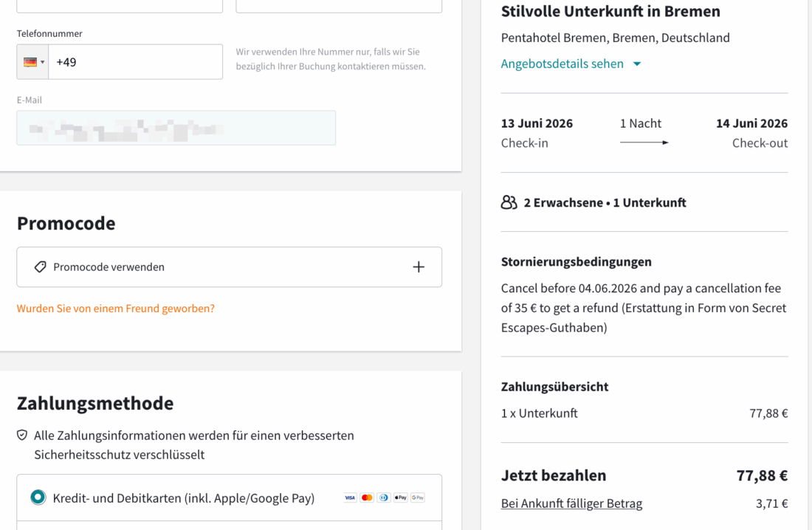Viewport: 812px width, 530px height.
Task: Expand Angebotsdetails sehen
Action: click(x=571, y=63)
